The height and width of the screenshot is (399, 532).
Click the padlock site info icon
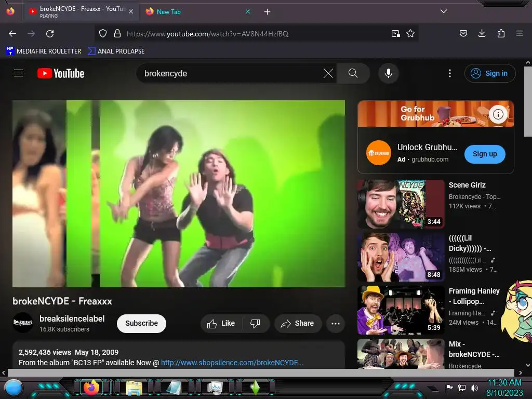[117, 34]
